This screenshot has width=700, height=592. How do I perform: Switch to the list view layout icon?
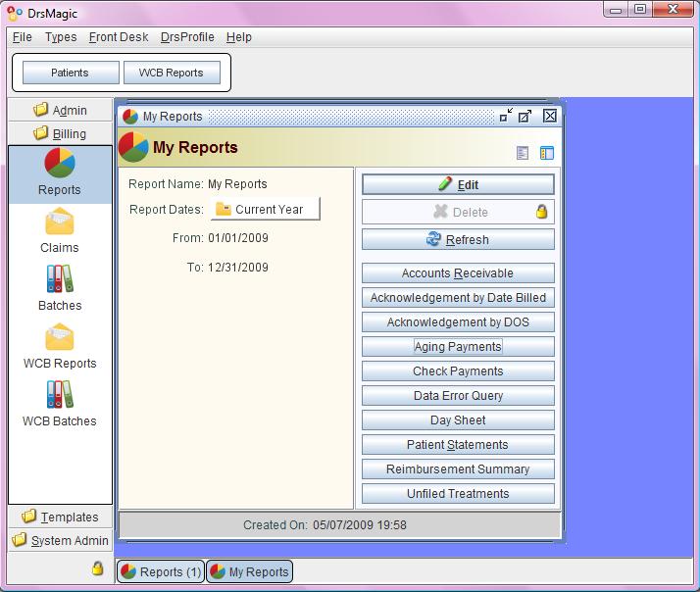[x=523, y=153]
